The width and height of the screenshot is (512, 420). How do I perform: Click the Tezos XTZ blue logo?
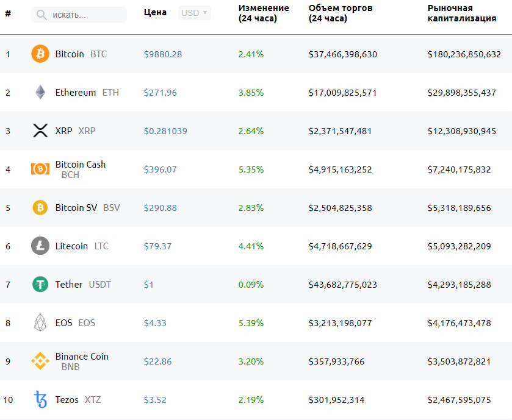tap(40, 399)
